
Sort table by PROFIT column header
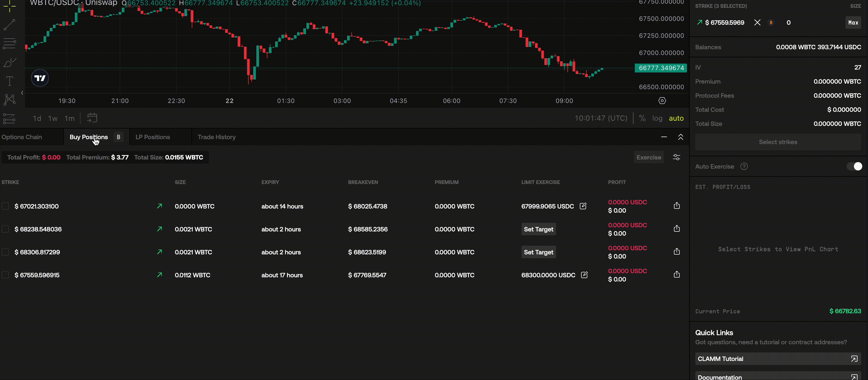pyautogui.click(x=617, y=182)
